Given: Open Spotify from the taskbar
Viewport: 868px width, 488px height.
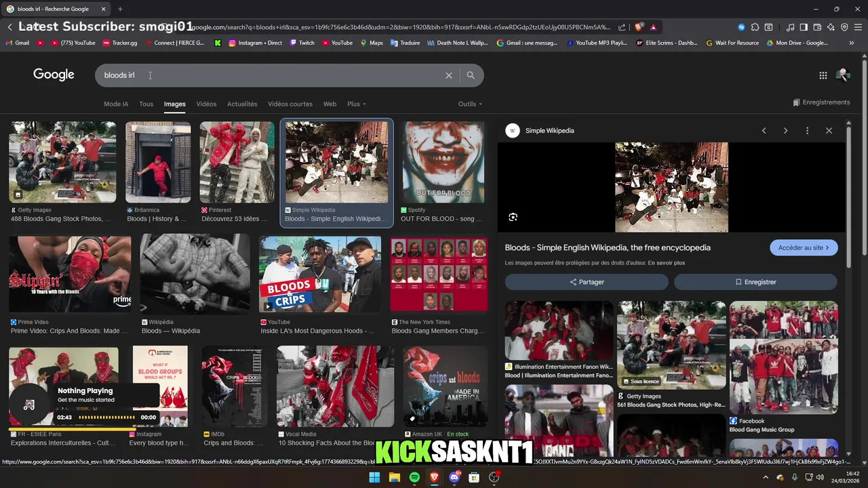Looking at the screenshot, I should [414, 477].
